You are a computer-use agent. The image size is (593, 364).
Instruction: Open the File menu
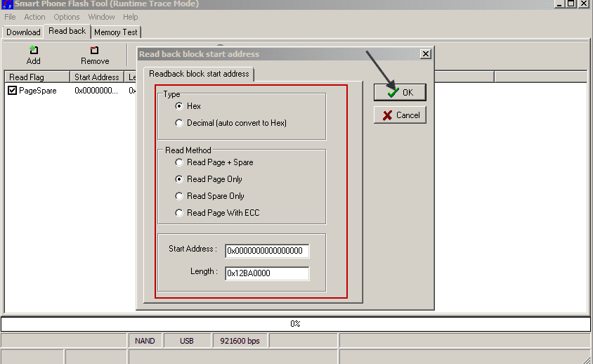coord(10,17)
